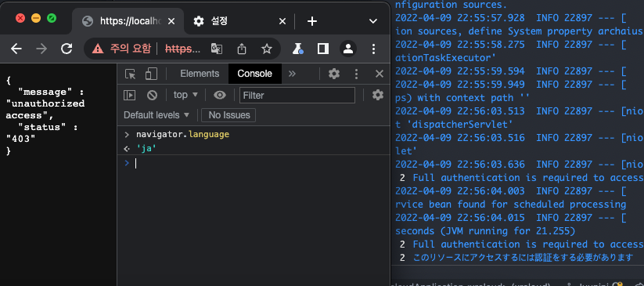Bookmark the page with the star icon
This screenshot has height=286, width=644.
(267, 49)
